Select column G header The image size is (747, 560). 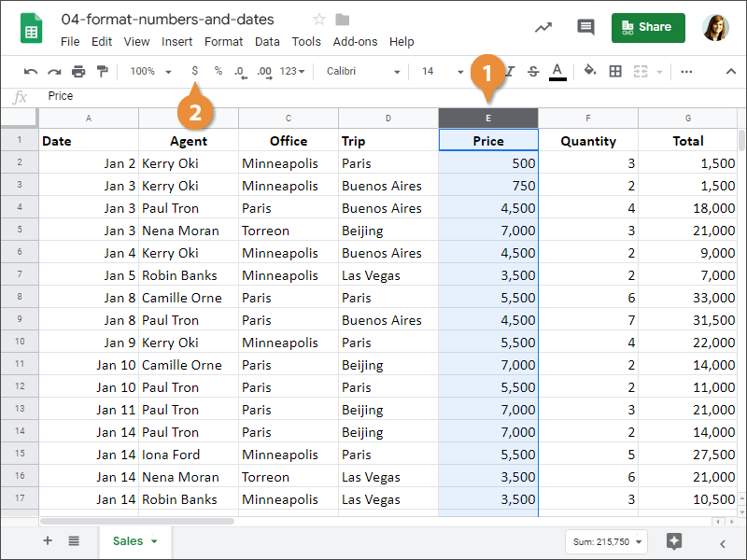687,118
